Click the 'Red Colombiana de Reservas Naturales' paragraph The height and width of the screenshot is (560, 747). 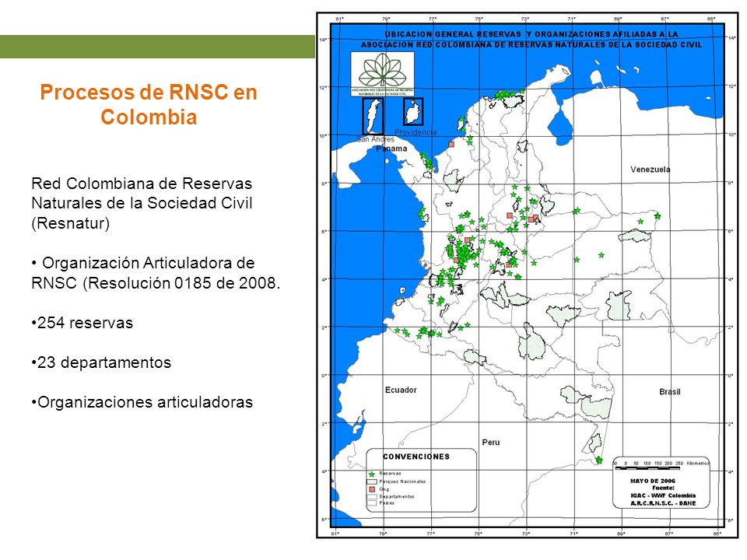[x=142, y=203]
